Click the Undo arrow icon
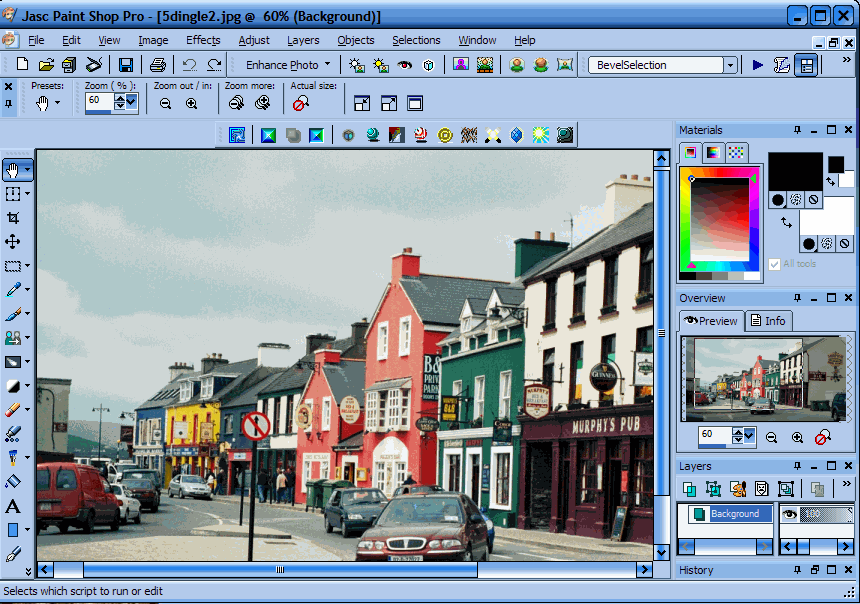This screenshot has width=860, height=604. pos(189,65)
